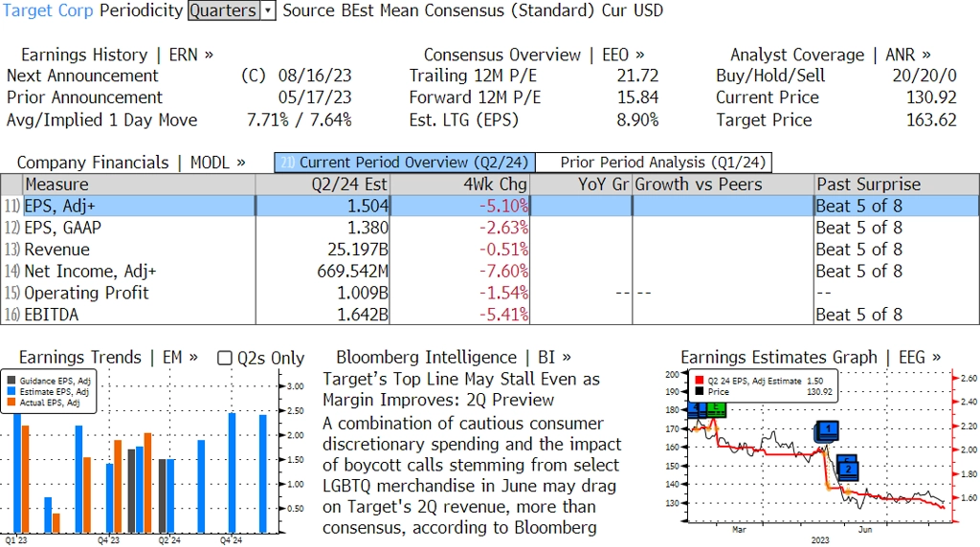This screenshot has width=980, height=547.
Task: Click the blue event marker labeled 1
Action: [x=828, y=429]
